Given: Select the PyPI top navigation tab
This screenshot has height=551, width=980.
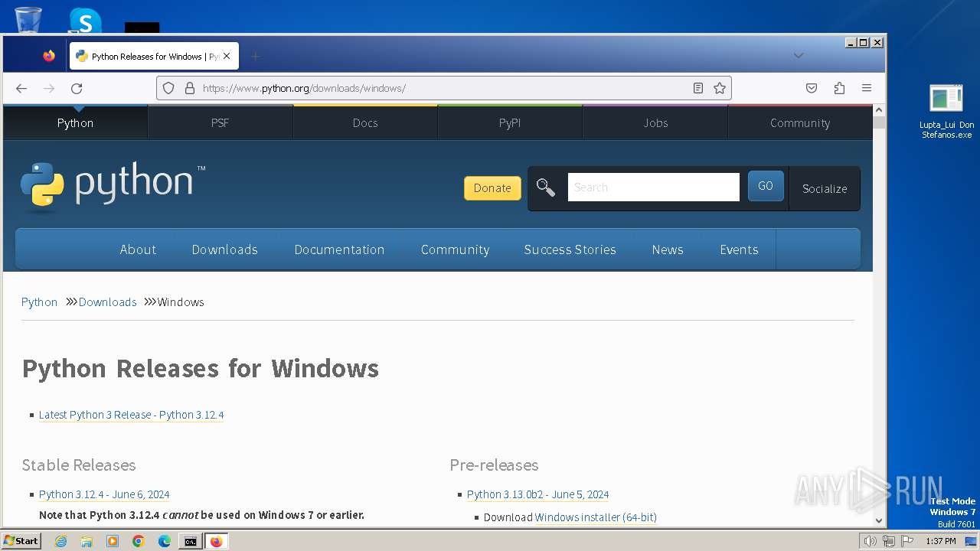Looking at the screenshot, I should point(510,122).
